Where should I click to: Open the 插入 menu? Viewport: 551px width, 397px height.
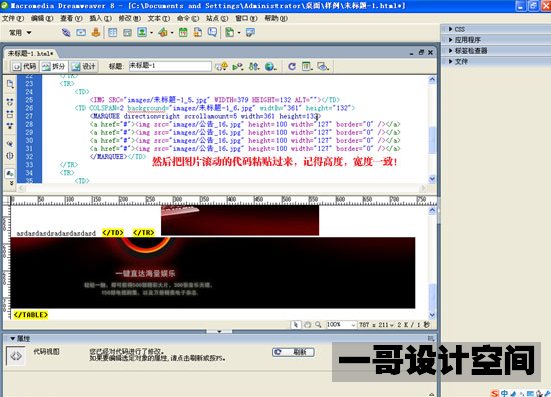[101, 18]
